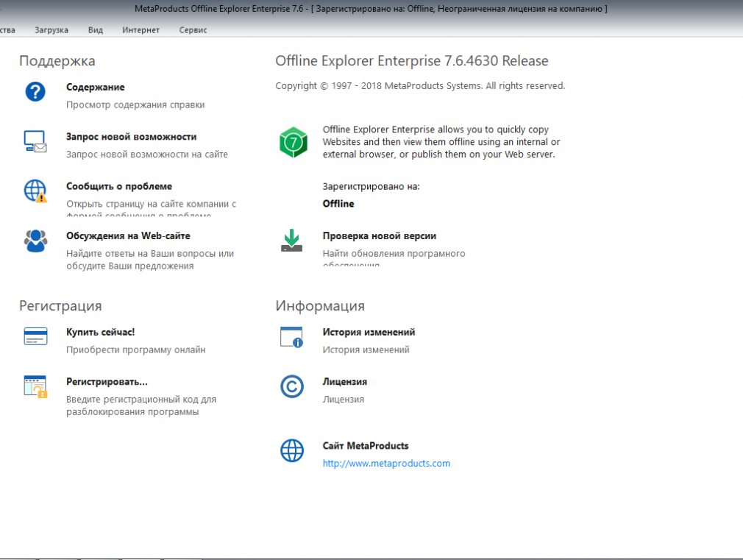743x560 pixels.
Task: Open bold История изменений heading
Action: [x=369, y=332]
